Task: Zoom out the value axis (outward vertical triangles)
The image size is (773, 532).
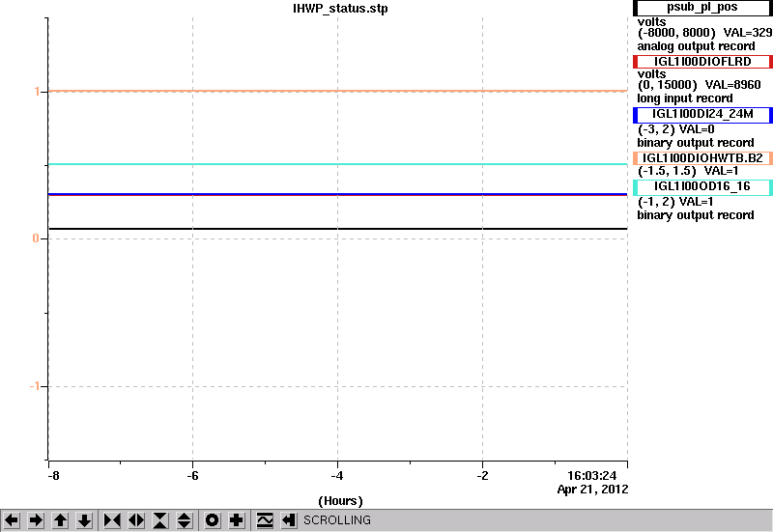Action: click(185, 520)
